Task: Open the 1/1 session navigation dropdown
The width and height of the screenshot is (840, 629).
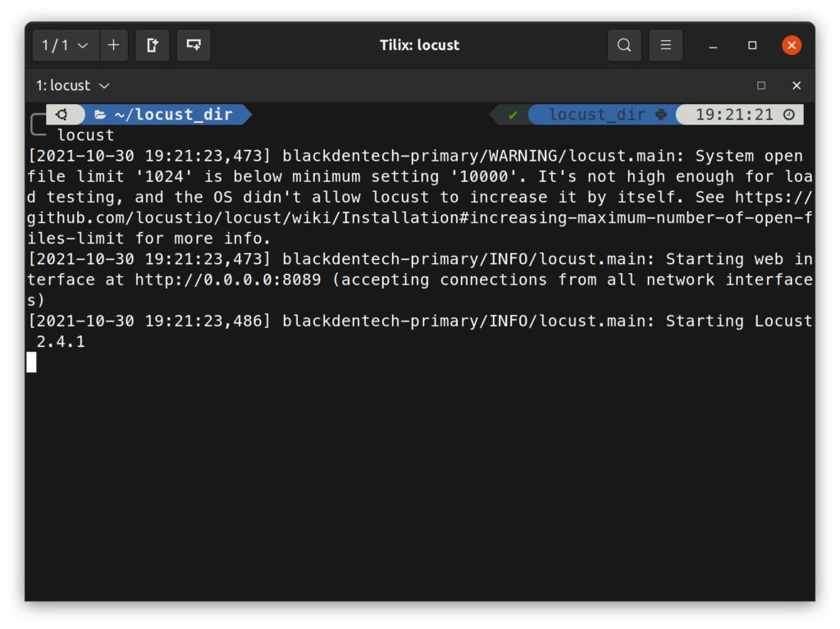Action: point(64,45)
